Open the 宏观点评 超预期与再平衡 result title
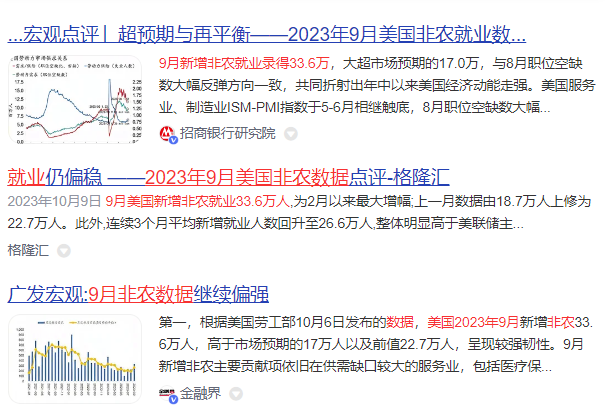The width and height of the screenshot is (615, 417). (266, 35)
